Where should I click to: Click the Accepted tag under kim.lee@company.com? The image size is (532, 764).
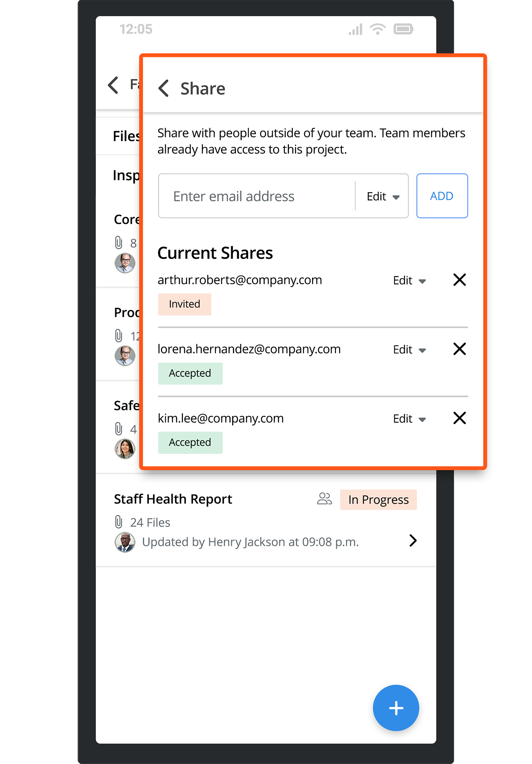tap(190, 443)
